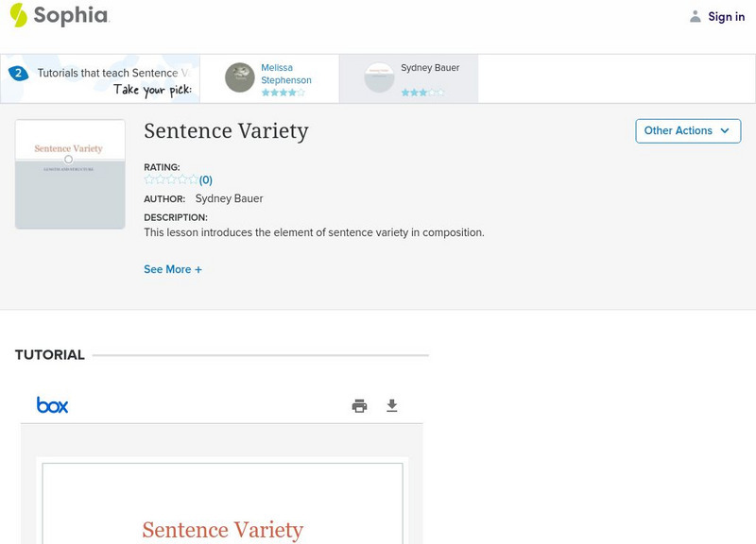The height and width of the screenshot is (544, 756).
Task: Click Melissa Stephenson's star rating
Action: click(x=283, y=93)
